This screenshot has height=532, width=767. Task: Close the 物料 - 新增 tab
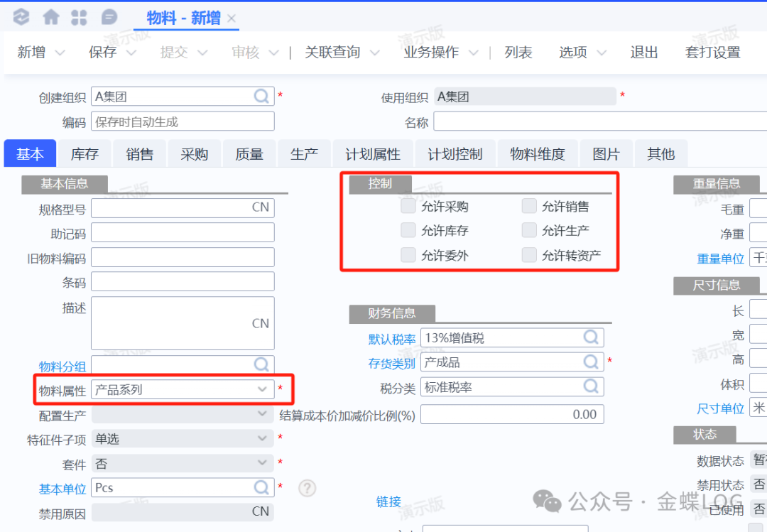pyautogui.click(x=232, y=18)
